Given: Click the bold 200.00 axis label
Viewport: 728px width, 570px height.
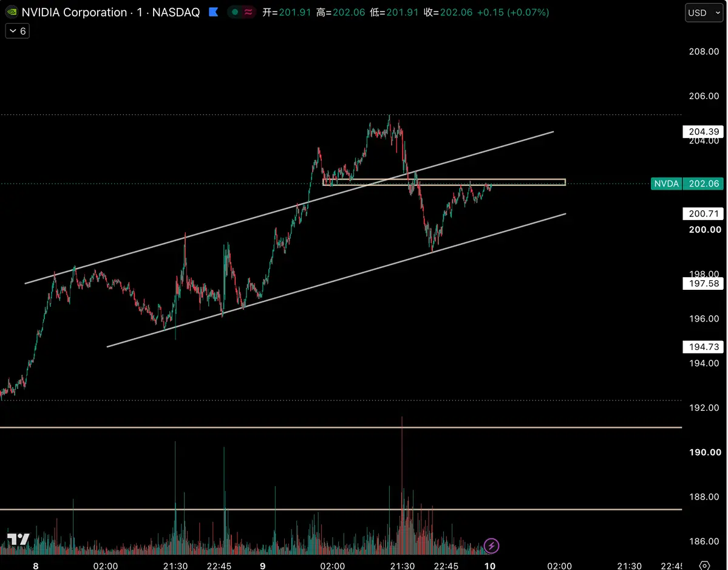Looking at the screenshot, I should [x=705, y=230].
